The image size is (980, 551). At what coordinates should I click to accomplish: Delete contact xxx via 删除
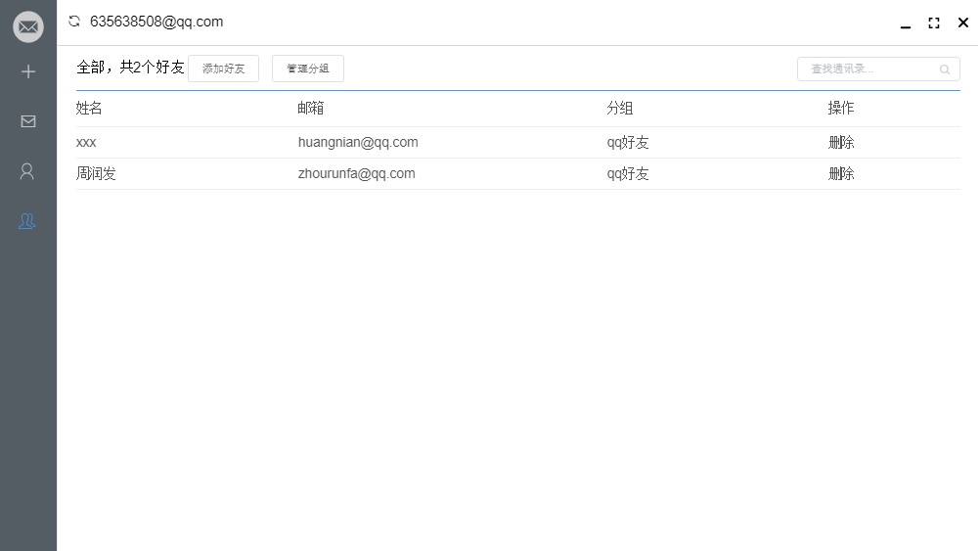(840, 143)
